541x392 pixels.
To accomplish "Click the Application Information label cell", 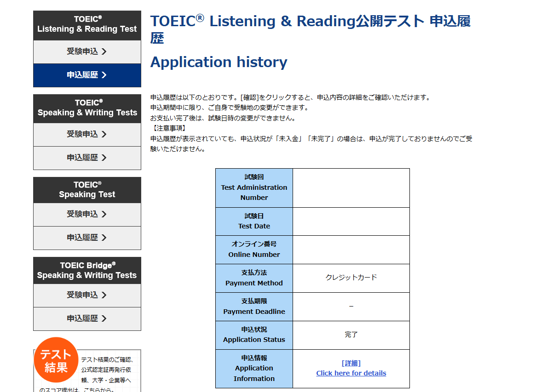I will [x=254, y=369].
